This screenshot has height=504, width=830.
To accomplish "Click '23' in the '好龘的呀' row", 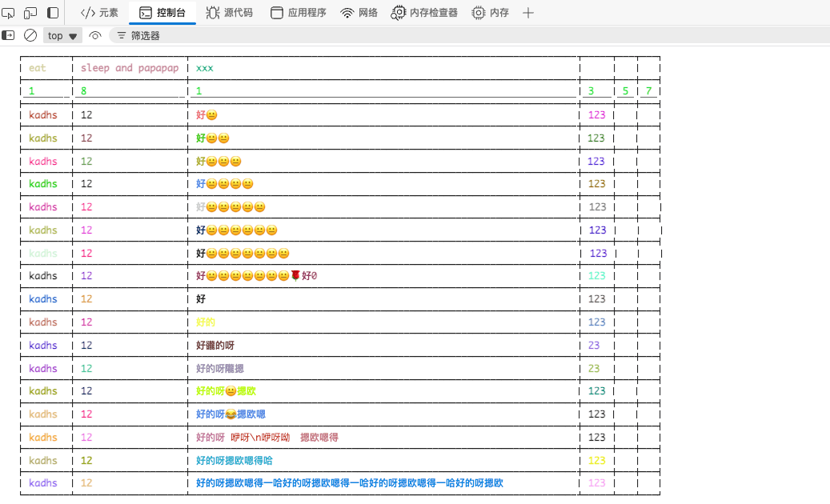I will [594, 346].
